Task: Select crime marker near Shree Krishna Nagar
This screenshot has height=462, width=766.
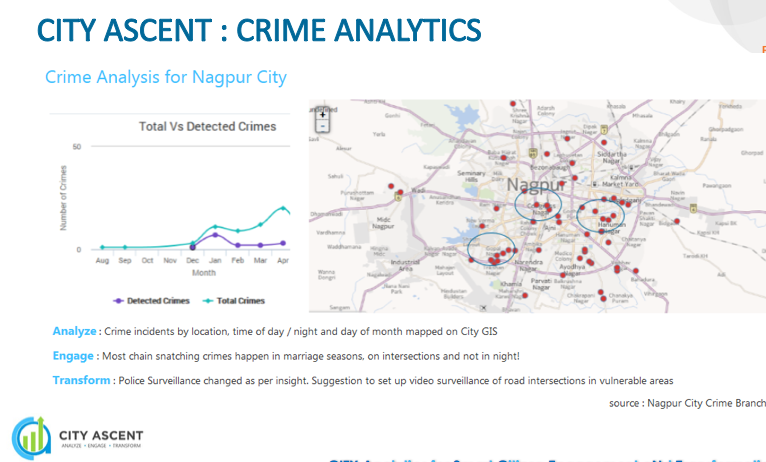Action: click(512, 104)
